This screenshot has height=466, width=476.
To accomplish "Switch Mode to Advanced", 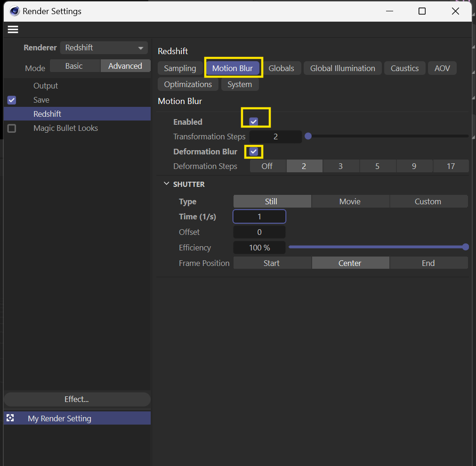I will [x=125, y=66].
